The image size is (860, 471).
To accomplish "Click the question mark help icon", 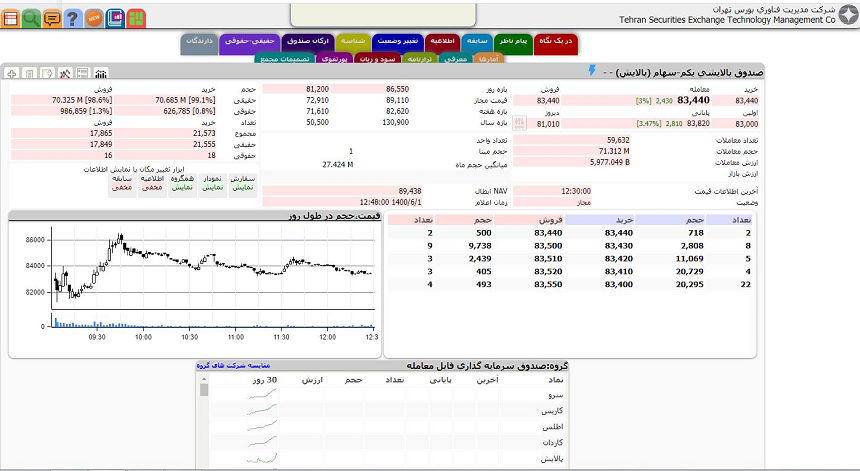I will 72,18.
